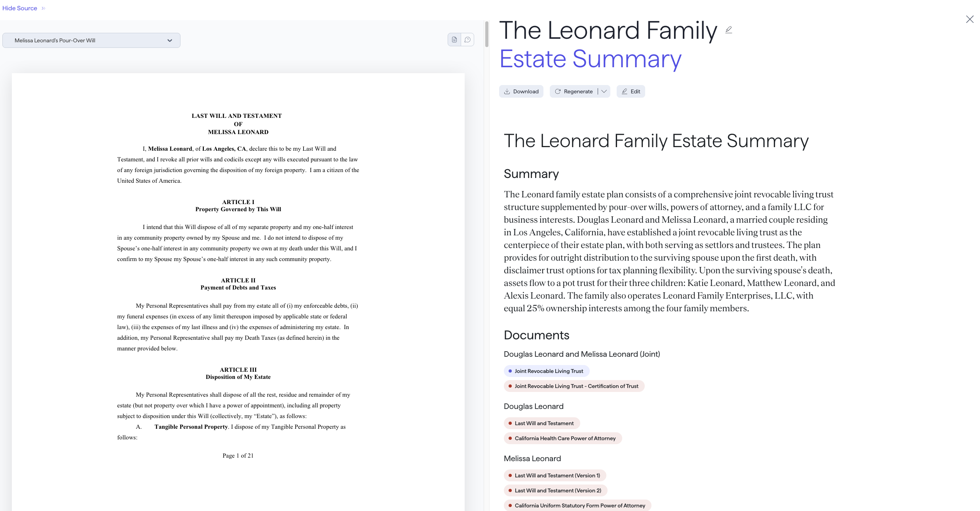980x511 pixels.
Task: Open Melissa's Last Will and Testament Version 1
Action: click(x=555, y=475)
